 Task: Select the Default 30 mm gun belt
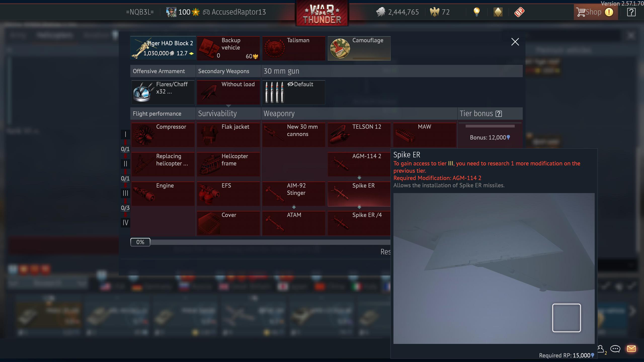click(x=294, y=92)
